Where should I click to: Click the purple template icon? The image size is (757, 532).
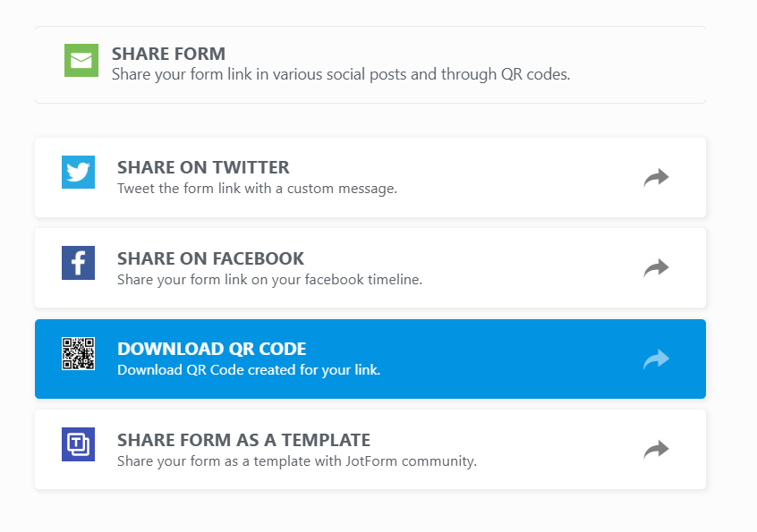coord(78,444)
